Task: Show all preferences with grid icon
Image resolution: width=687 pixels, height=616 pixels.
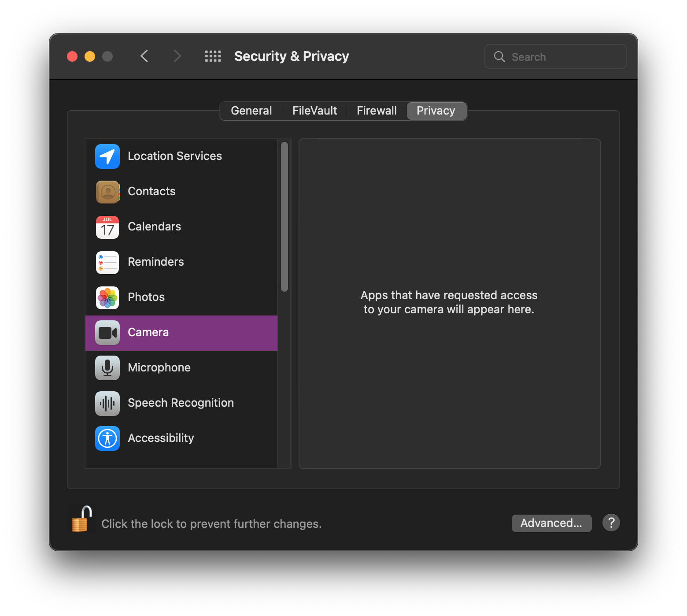Action: 213,56
